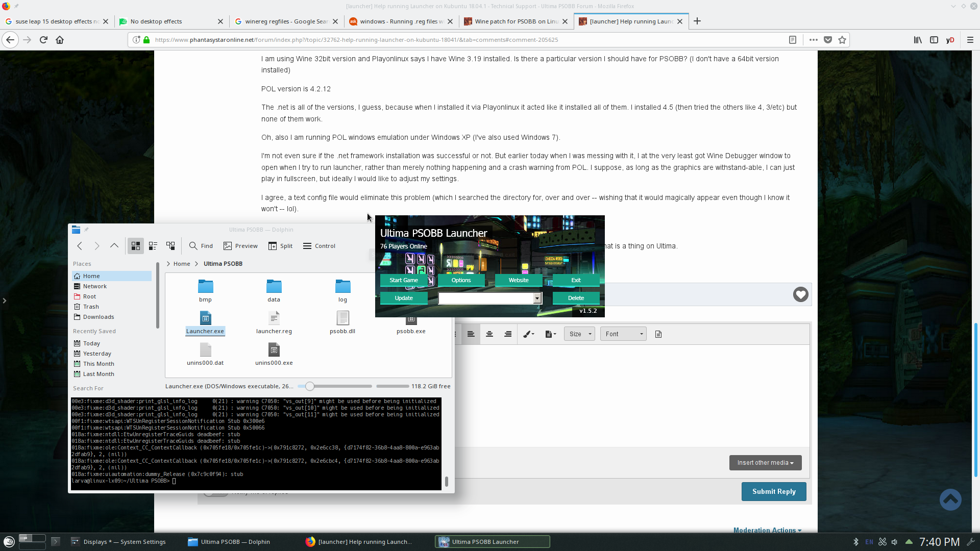This screenshot has height=551, width=980.
Task: Toggle Preview in Dolphin toolbar
Action: click(240, 246)
